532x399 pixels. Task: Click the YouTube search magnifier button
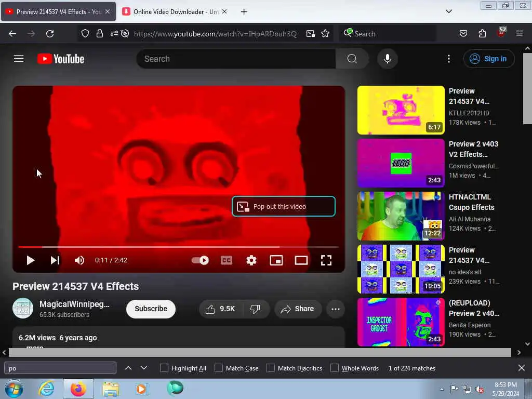point(352,59)
